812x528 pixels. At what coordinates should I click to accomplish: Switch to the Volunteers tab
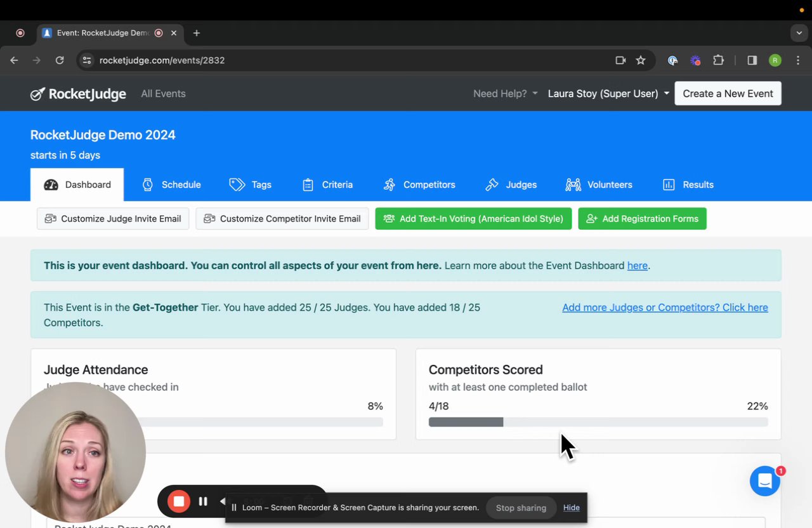tap(599, 185)
